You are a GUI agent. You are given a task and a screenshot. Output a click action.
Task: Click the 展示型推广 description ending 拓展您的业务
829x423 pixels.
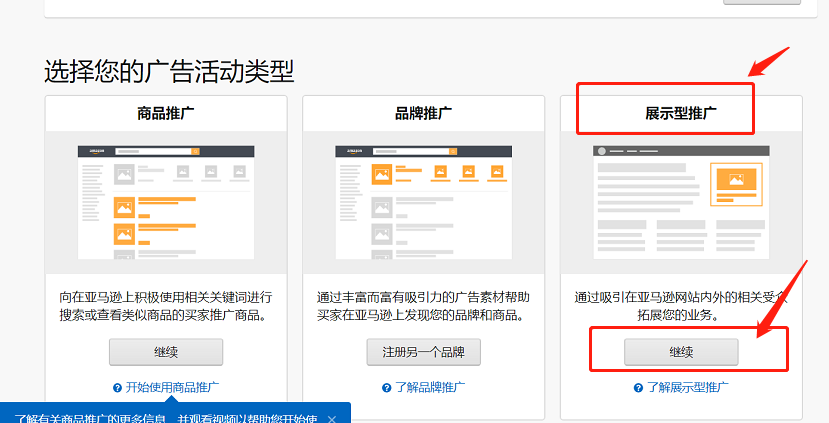click(681, 306)
